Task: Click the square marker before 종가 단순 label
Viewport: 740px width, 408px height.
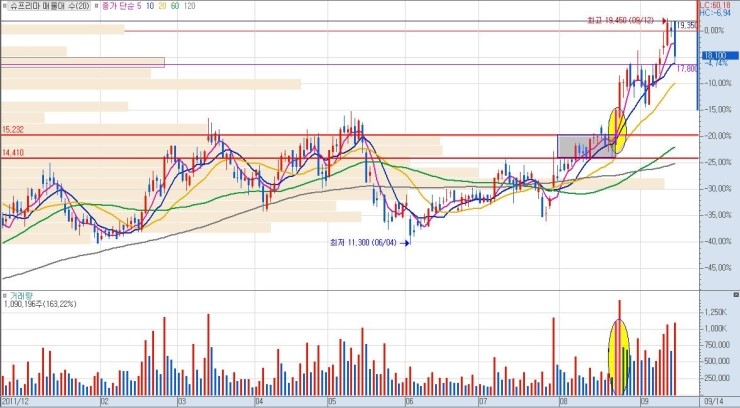Action: click(x=98, y=6)
